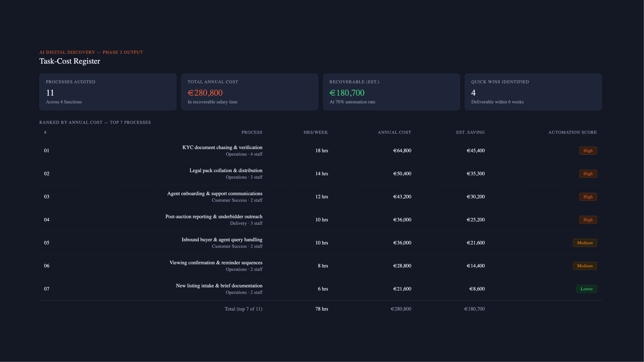The image size is (644, 362).
Task: Click the Lower badge on New listing row
Action: (x=586, y=289)
